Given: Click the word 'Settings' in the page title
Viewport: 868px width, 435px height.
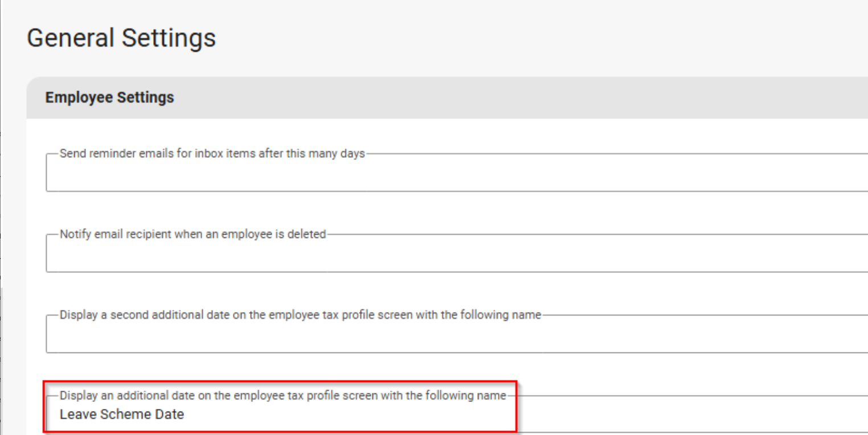Looking at the screenshot, I should pos(169,38).
